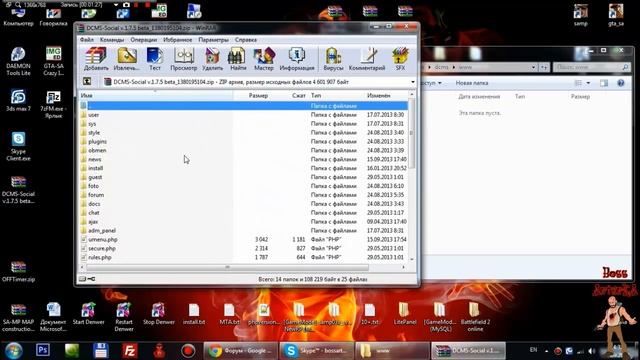Select the news folder row

click(243, 159)
